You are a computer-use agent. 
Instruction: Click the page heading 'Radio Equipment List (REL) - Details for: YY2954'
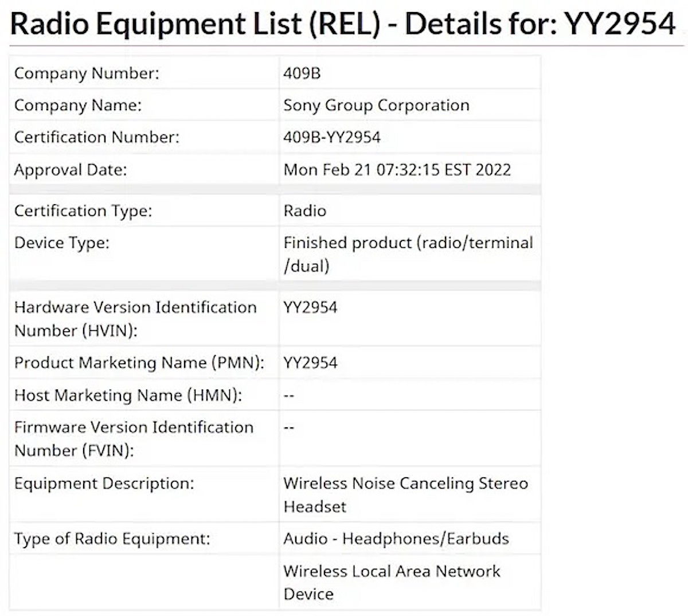coord(343,24)
